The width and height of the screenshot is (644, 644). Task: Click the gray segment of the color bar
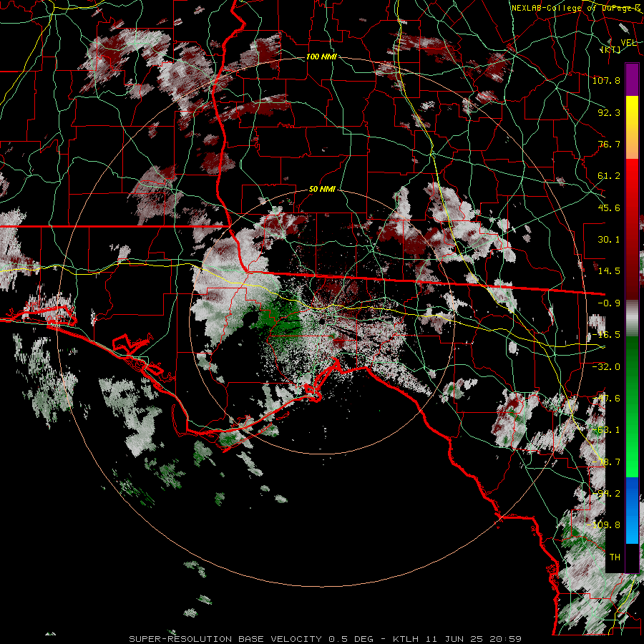click(x=632, y=318)
